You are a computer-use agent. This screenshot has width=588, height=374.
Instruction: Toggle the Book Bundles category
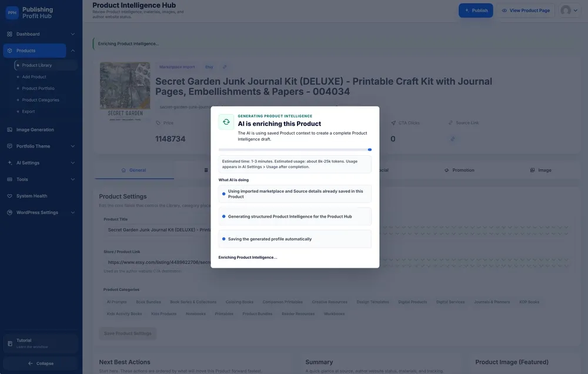click(149, 302)
